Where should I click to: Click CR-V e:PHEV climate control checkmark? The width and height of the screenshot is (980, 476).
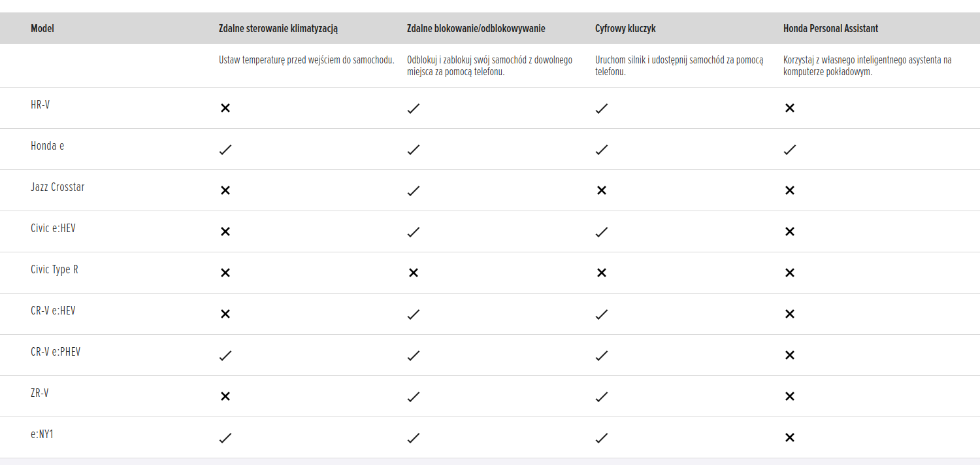click(225, 356)
